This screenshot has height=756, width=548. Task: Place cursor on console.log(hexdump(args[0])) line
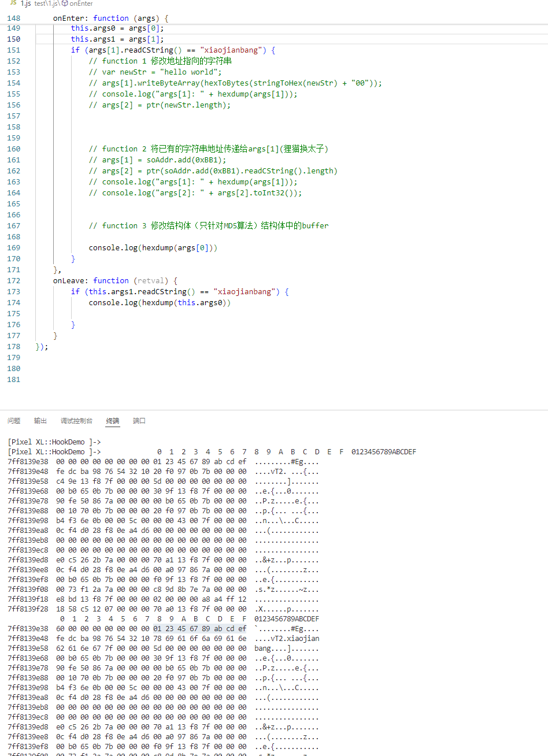pyautogui.click(x=153, y=248)
